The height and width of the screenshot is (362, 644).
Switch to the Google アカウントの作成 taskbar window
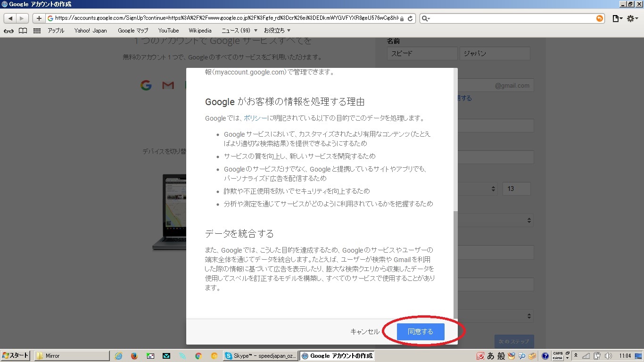(x=337, y=356)
